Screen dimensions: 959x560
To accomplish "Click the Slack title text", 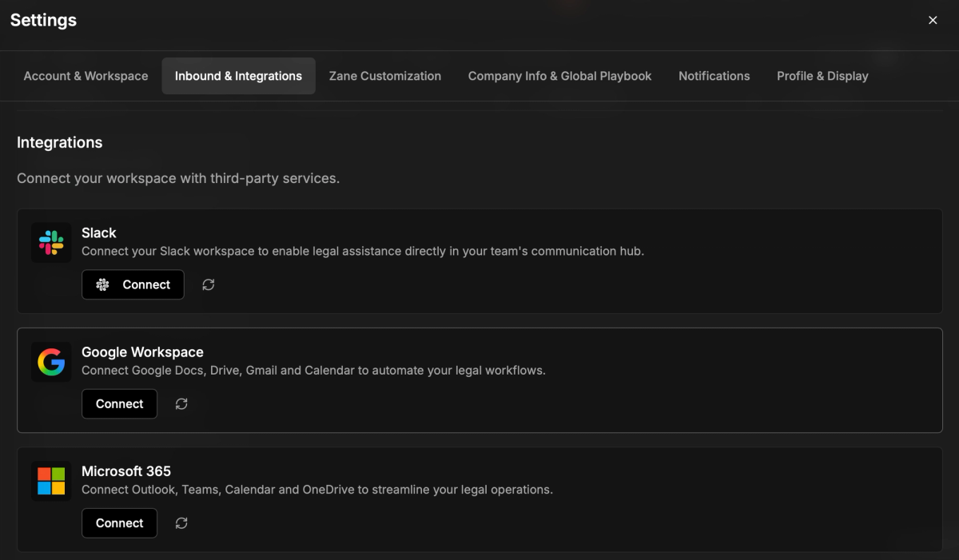I will pyautogui.click(x=99, y=232).
